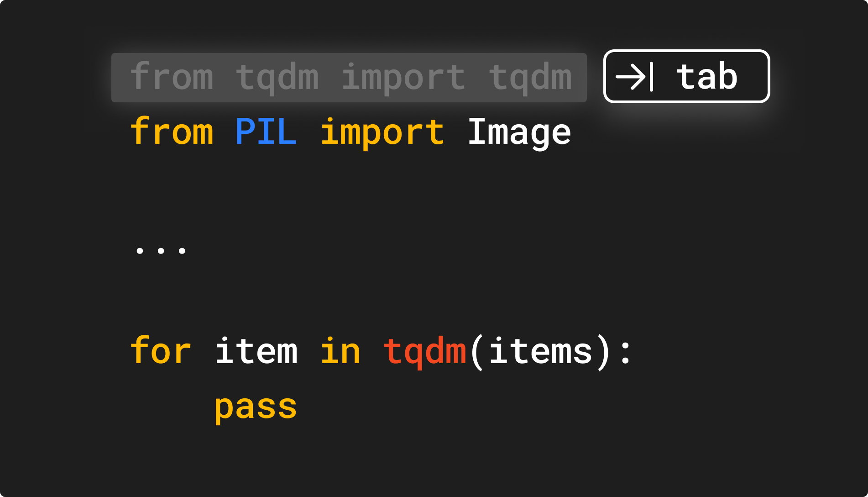This screenshot has height=497, width=868.
Task: Click the grayed 'import' word in suggestion
Action: point(403,78)
